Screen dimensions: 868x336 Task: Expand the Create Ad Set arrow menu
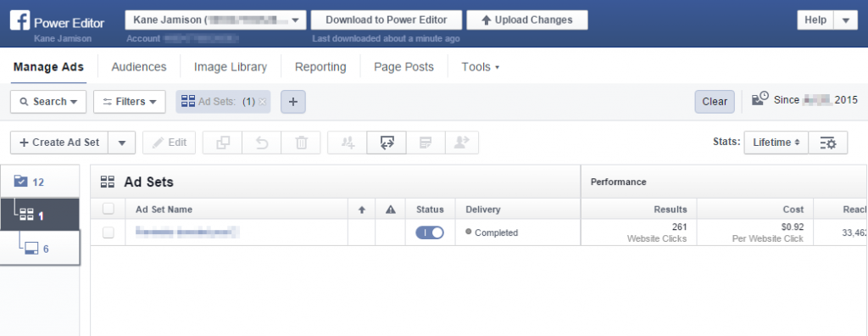click(122, 143)
